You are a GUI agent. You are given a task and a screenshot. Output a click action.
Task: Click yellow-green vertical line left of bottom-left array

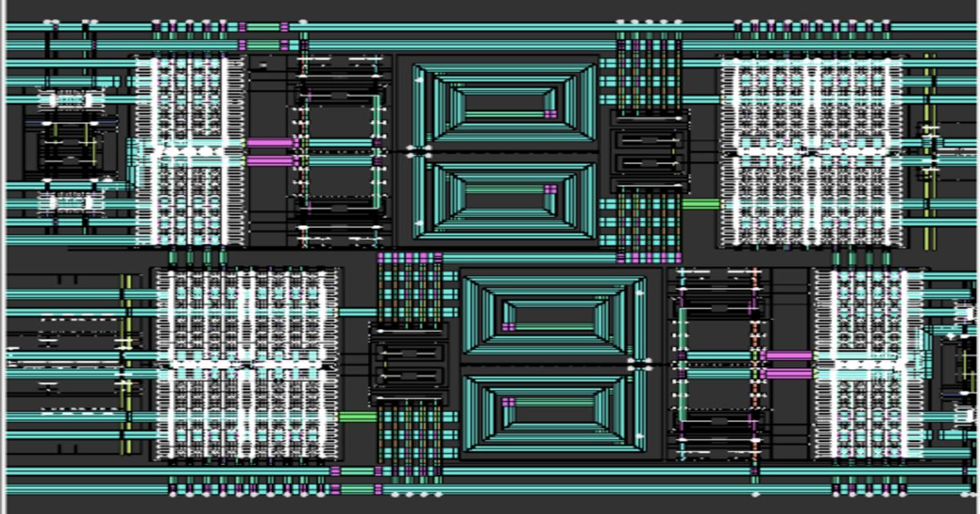[125, 363]
